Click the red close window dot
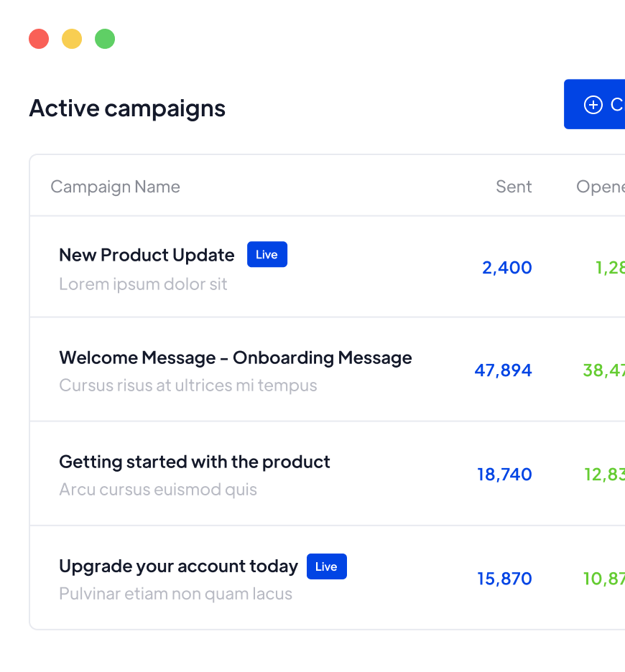The image size is (625, 672). tap(39, 39)
